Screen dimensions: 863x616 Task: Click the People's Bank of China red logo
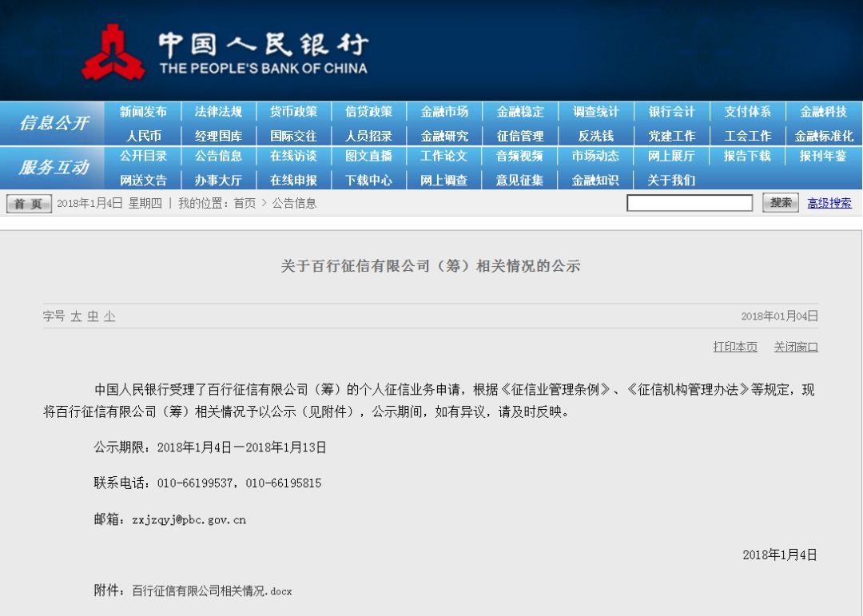[x=113, y=53]
